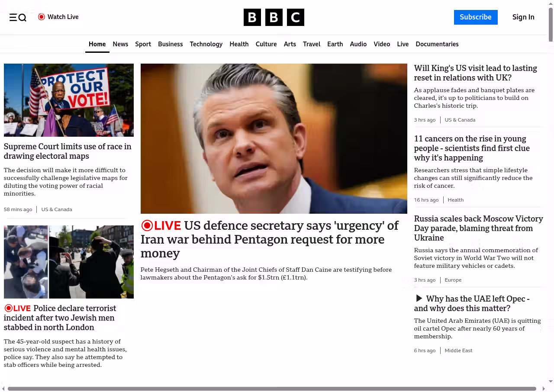Click the Middle East category tag
This screenshot has width=554, height=392.
coord(458,350)
